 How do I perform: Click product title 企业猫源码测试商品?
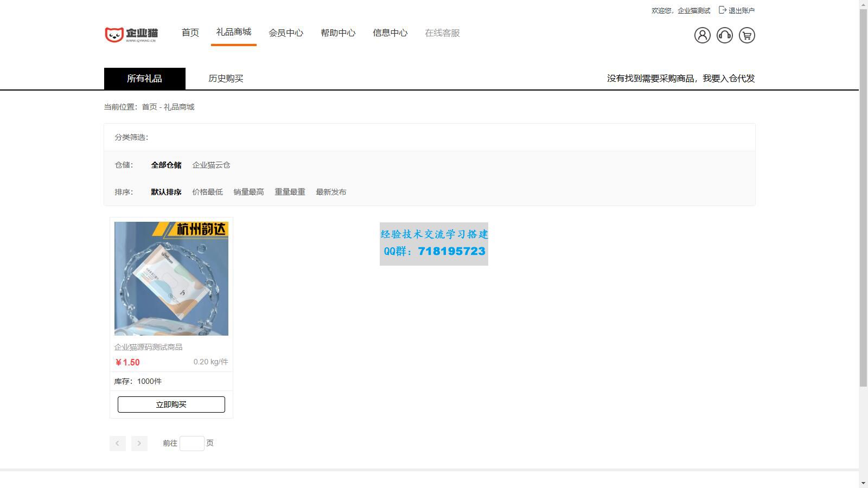148,347
